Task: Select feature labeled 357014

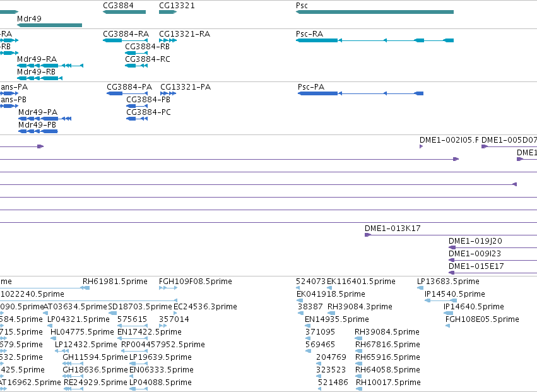Action: tap(174, 319)
